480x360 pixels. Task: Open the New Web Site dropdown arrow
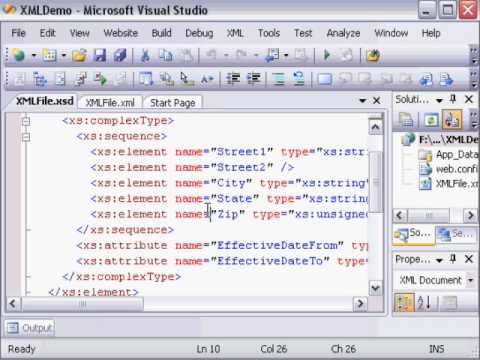pyautogui.click(x=34, y=55)
